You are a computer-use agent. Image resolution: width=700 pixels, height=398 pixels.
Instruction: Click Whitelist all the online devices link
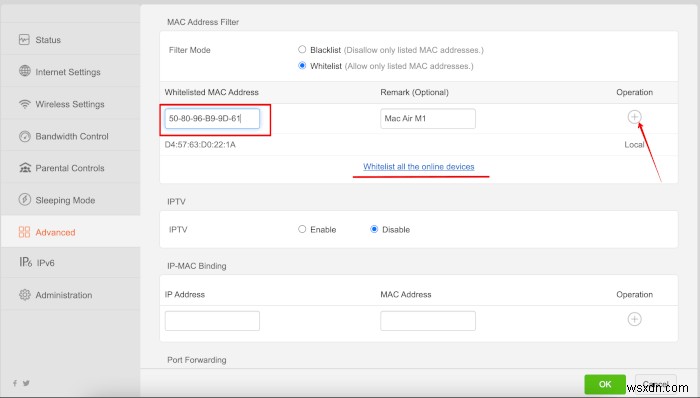tap(419, 166)
